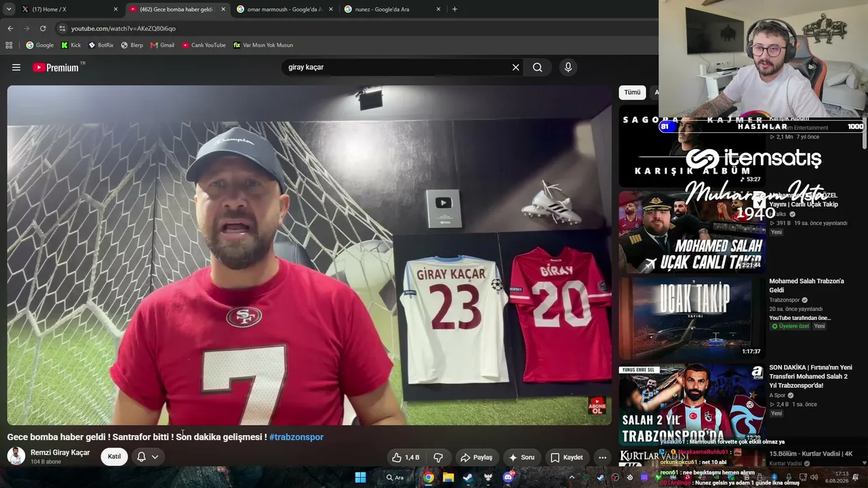Switch to the omar marmoush Google tab
868x488 pixels.
(x=284, y=9)
